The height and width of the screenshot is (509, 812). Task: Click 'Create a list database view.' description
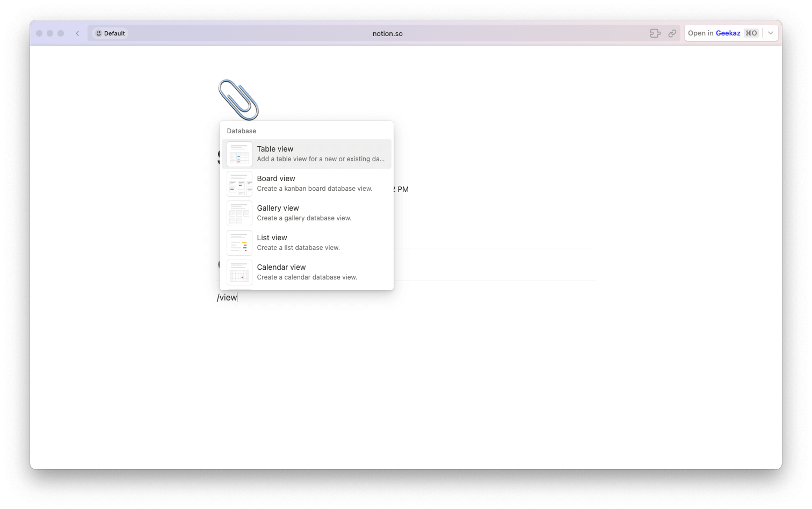point(299,248)
